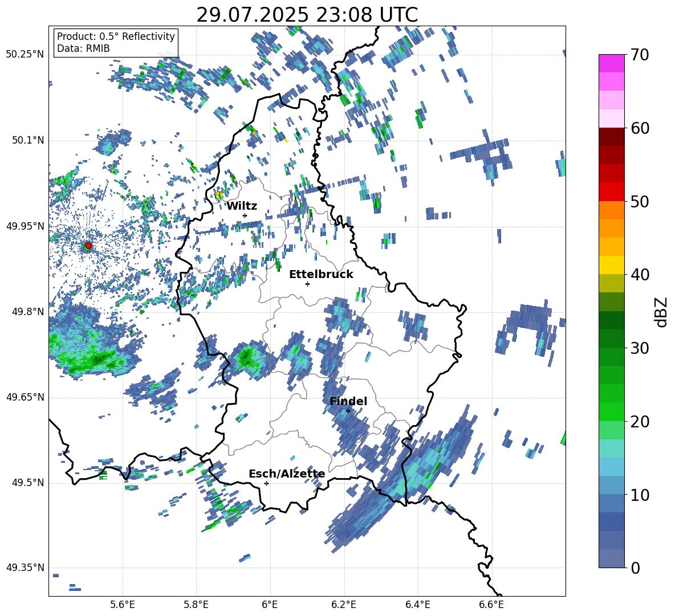Click the 5.8°E longitude label
This screenshot has height=616, width=675.
click(x=196, y=605)
